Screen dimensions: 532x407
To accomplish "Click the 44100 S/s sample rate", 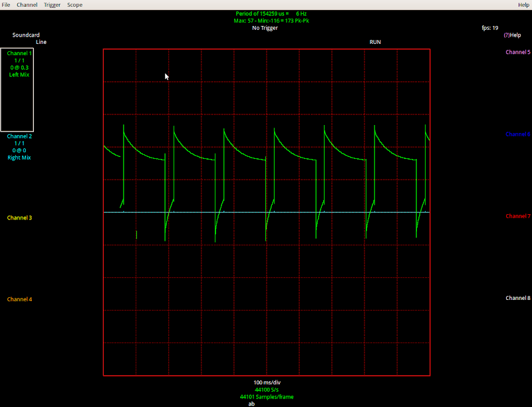I will coord(267,390).
